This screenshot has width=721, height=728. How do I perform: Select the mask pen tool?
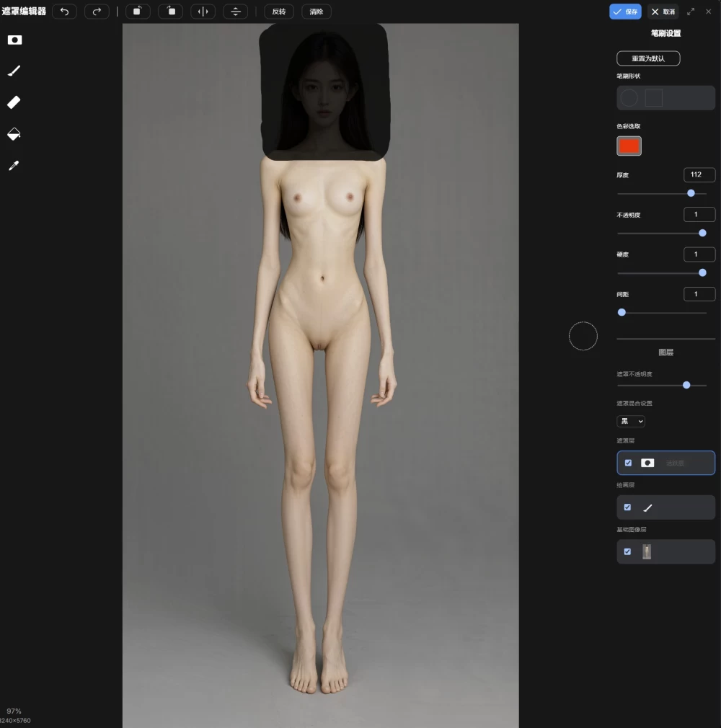(x=14, y=40)
